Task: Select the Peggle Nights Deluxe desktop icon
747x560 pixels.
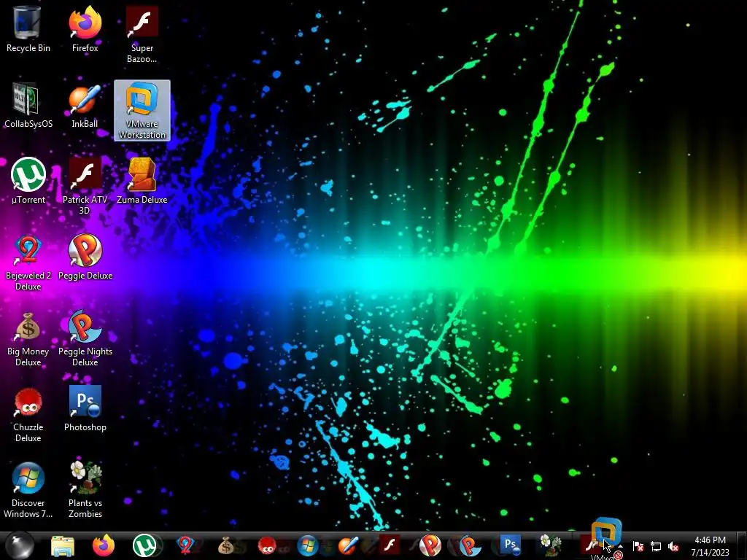Action: [x=85, y=338]
